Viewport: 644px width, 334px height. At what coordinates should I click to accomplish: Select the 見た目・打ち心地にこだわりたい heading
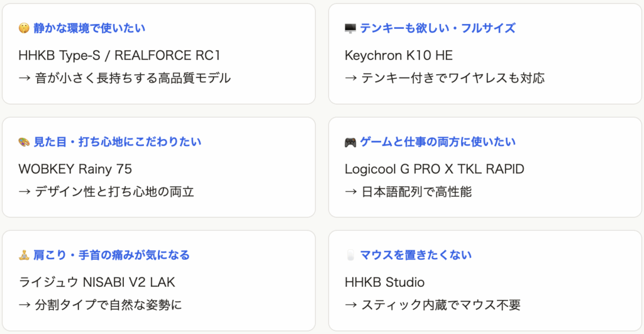tap(118, 142)
